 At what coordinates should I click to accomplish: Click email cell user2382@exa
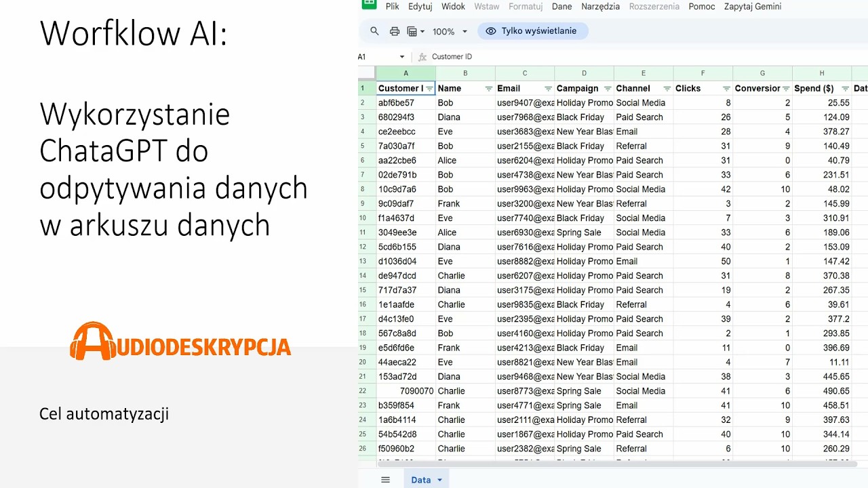525,449
